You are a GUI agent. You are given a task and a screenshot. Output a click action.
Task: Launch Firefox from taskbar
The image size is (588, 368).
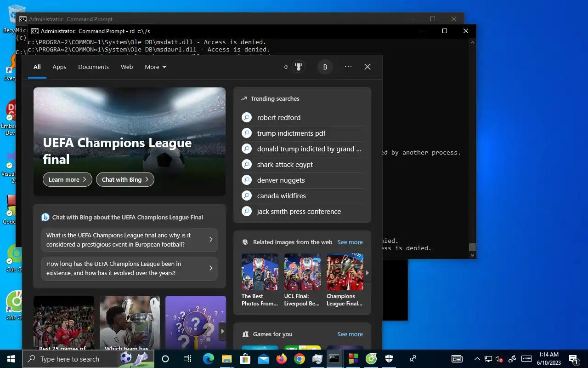281,359
